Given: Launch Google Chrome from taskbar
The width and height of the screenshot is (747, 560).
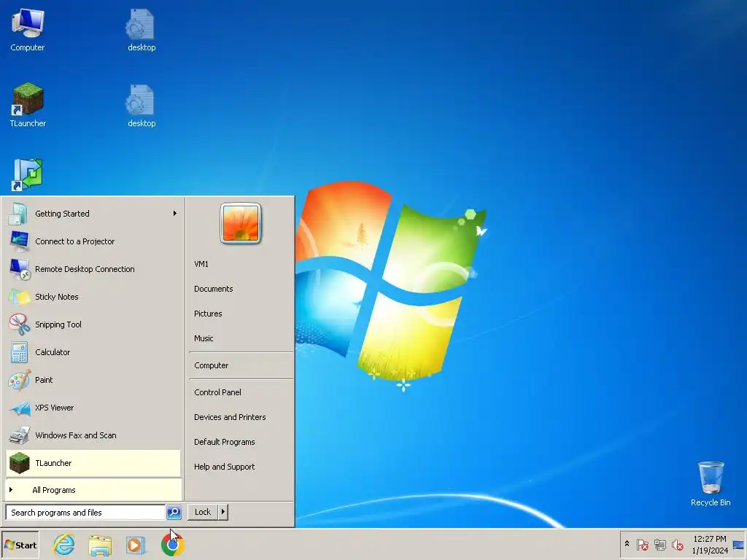Looking at the screenshot, I should (x=172, y=545).
